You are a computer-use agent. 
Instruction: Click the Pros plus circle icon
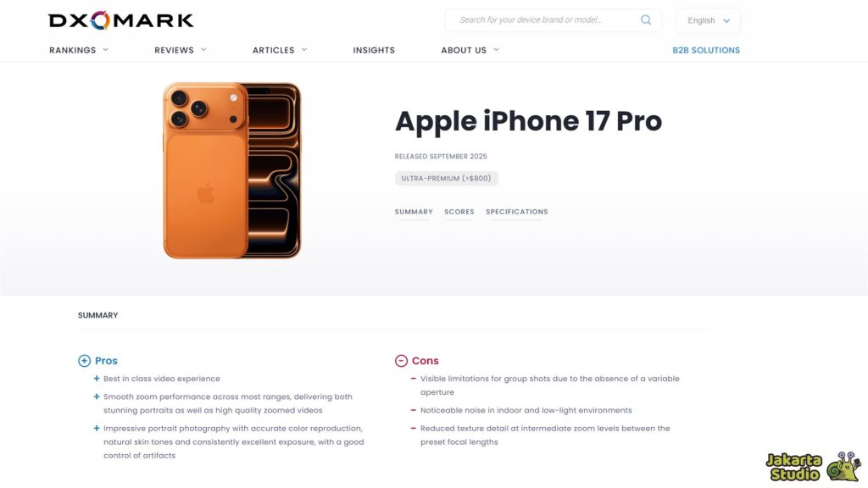tap(84, 361)
